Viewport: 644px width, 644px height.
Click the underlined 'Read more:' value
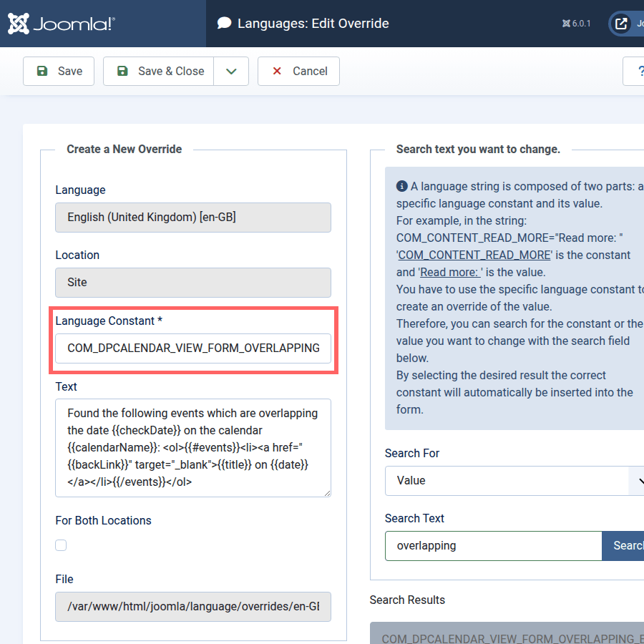click(451, 272)
